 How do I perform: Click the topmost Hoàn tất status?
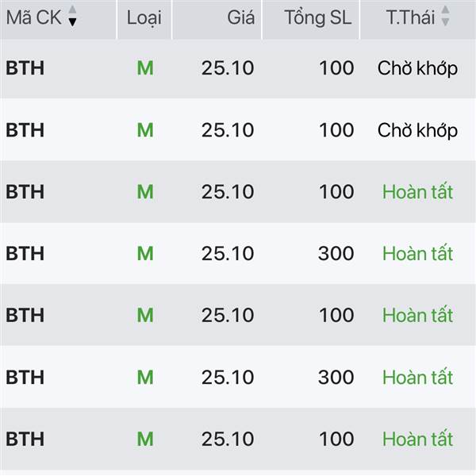click(417, 192)
